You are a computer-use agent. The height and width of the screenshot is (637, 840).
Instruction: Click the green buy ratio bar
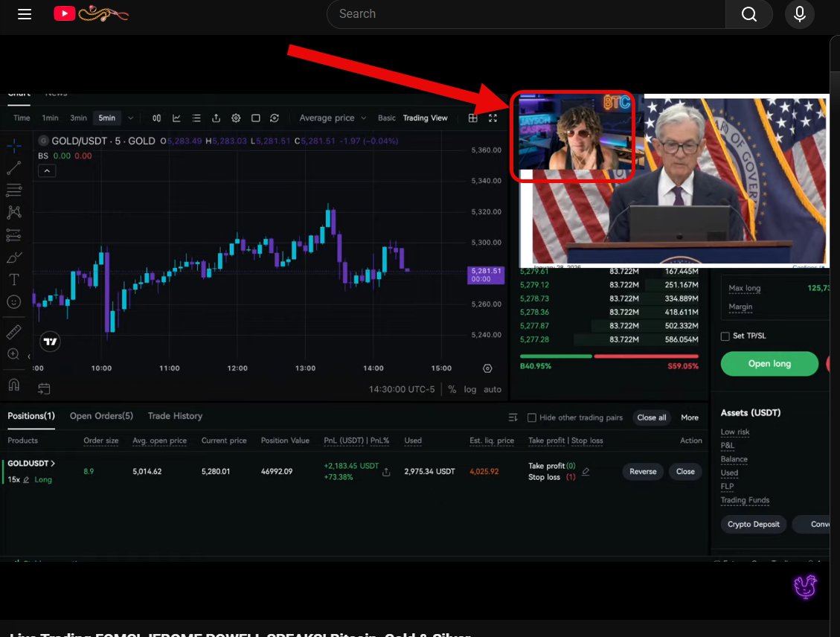tap(556, 356)
